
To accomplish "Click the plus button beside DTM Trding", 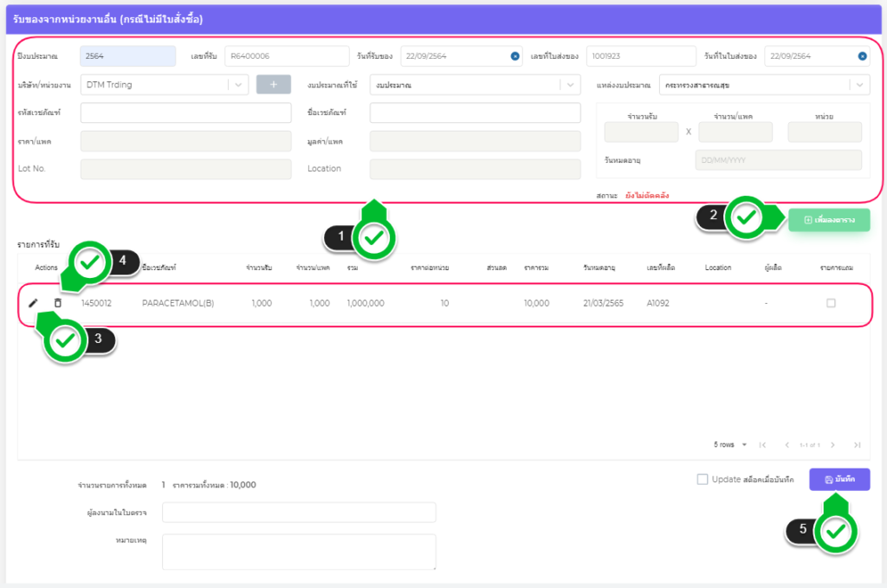I will coord(274,85).
